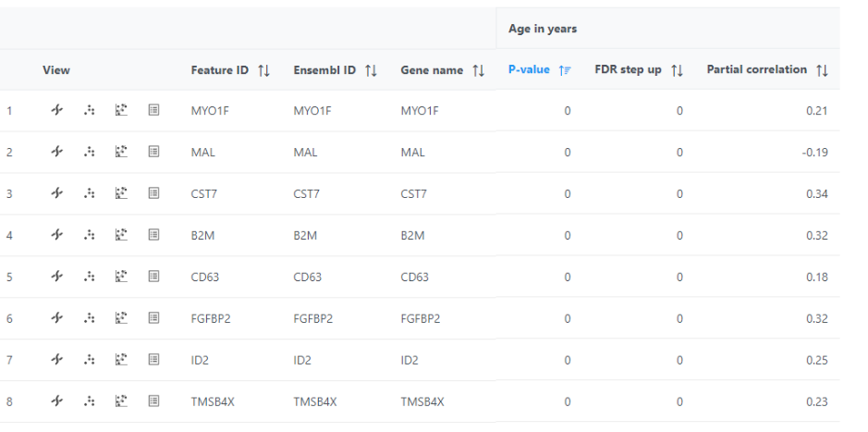This screenshot has height=432, width=868.
Task: Click partial correlation value -0.19
Action: pos(815,153)
